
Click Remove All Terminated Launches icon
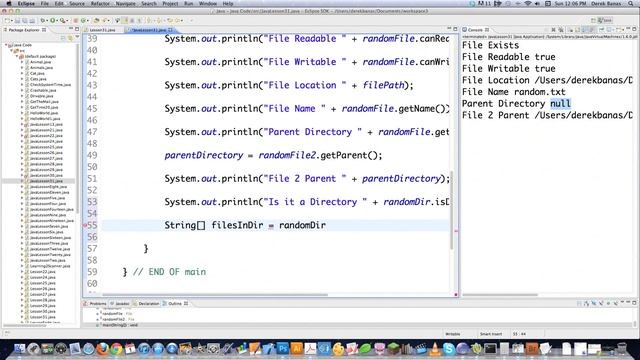(x=561, y=30)
